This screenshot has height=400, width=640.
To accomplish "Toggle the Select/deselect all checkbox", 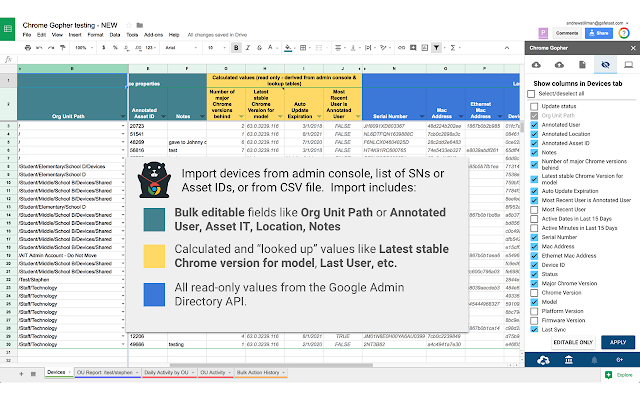I will [x=531, y=94].
